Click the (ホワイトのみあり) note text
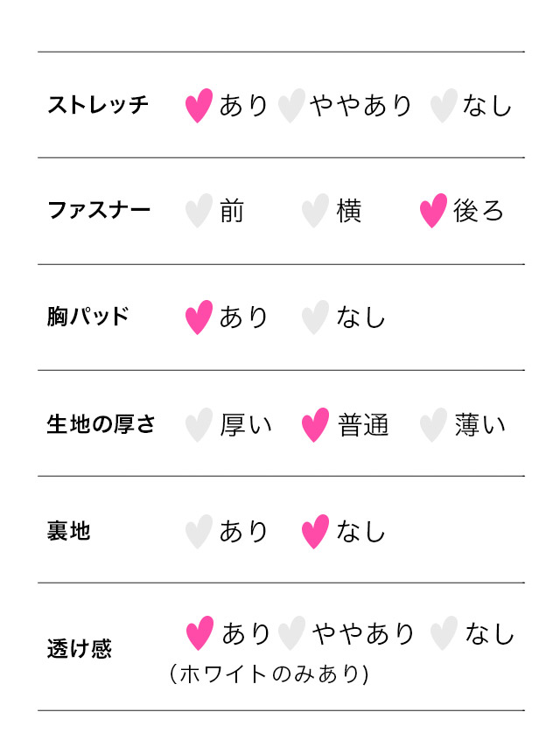The width and height of the screenshot is (560, 747). click(269, 674)
